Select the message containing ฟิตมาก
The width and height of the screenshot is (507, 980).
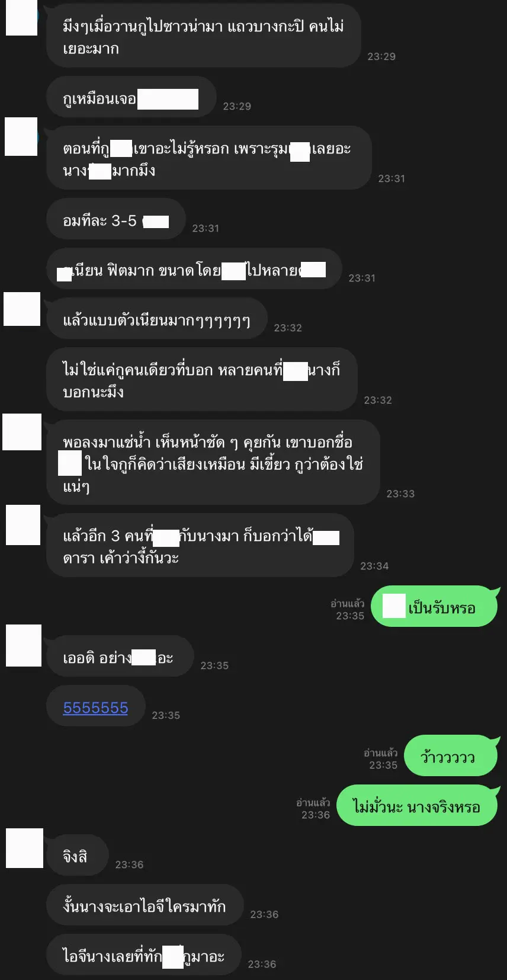pyautogui.click(x=194, y=268)
